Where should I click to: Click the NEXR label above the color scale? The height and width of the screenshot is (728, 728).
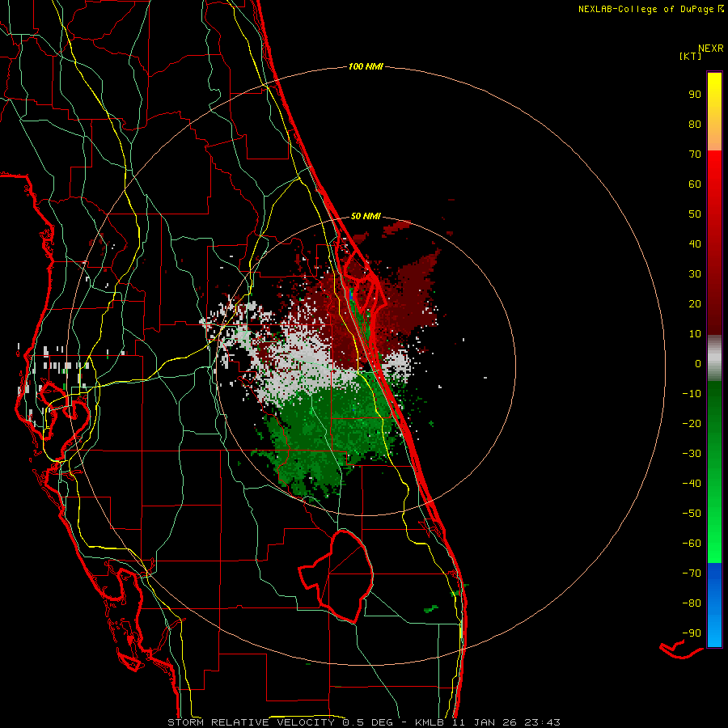[711, 49]
